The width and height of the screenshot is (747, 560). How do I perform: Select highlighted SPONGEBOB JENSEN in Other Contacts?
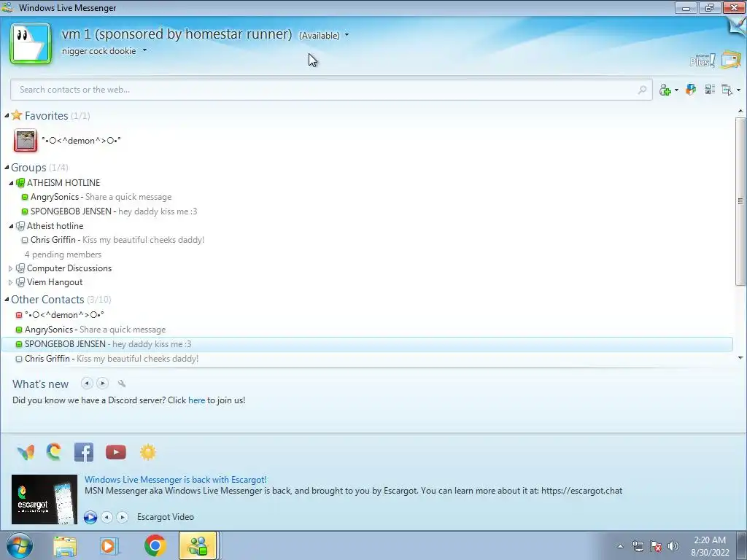click(367, 344)
